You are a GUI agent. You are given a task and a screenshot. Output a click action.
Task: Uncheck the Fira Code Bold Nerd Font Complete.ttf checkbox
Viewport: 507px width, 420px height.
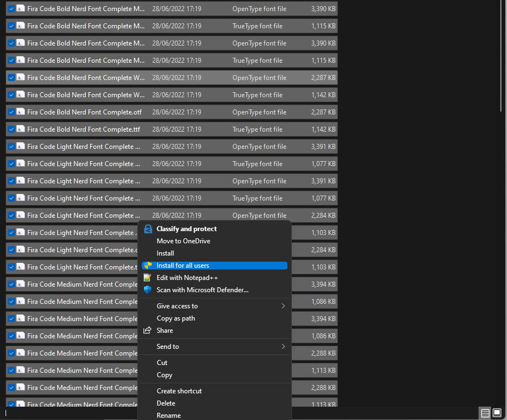pos(11,129)
